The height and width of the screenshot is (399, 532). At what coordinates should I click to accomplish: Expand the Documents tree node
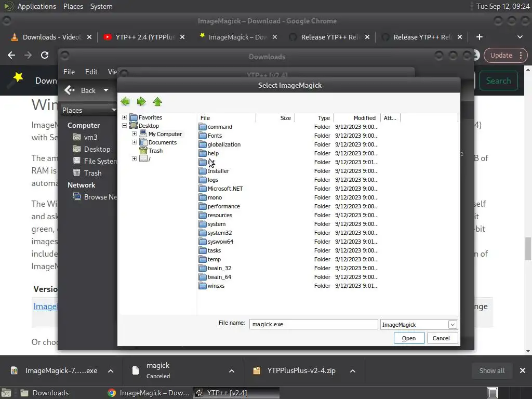coord(135,142)
